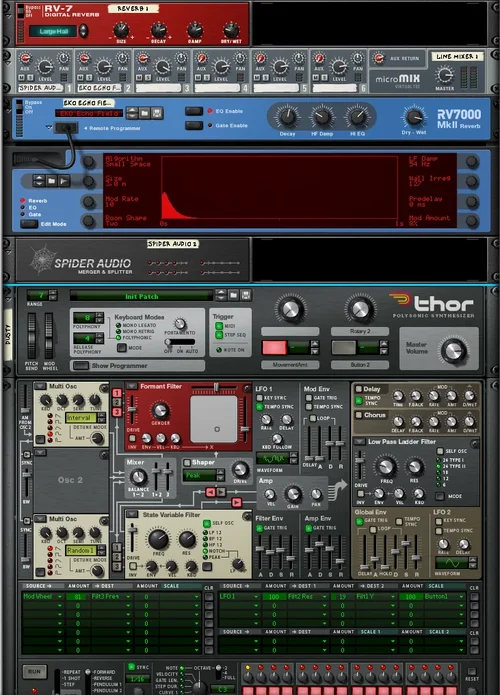Click the microMIX Master knob
This screenshot has width=500, height=695.
(x=444, y=75)
